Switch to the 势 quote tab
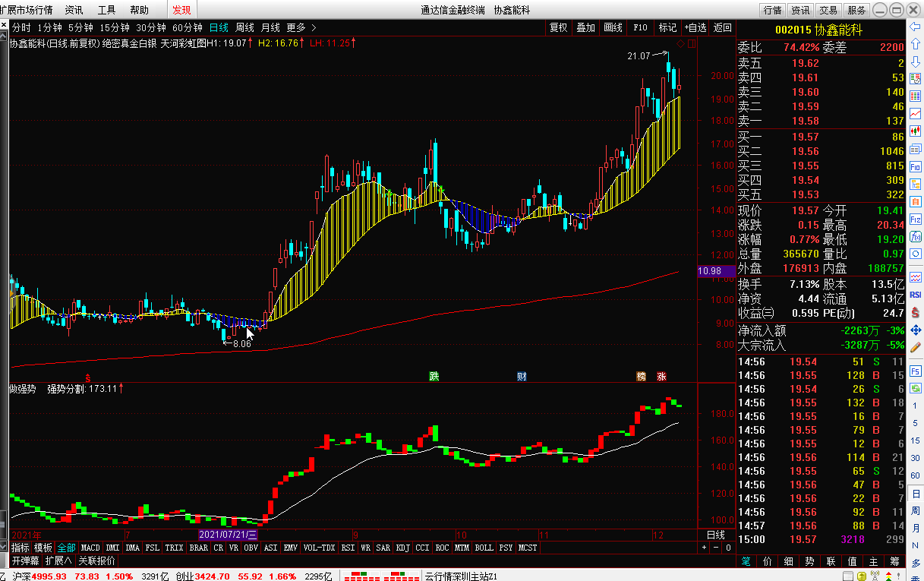Screen dimensions: 924x581 (810, 561)
